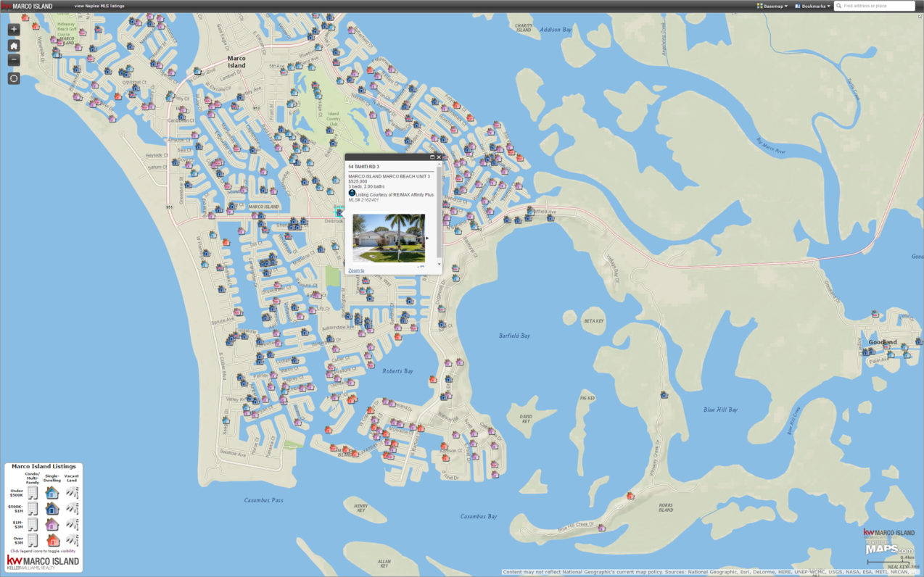Click the Roberts Bay map label
Image resolution: width=924 pixels, height=577 pixels.
[x=397, y=371]
